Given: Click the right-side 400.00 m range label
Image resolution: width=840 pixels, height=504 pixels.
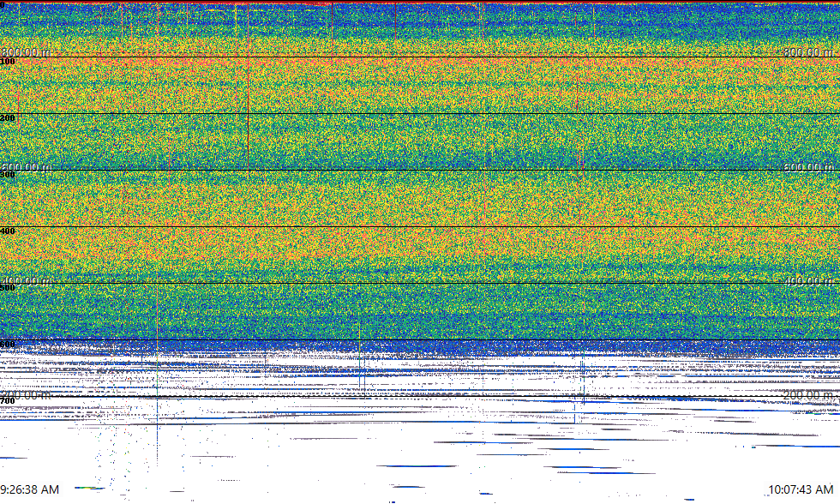Looking at the screenshot, I should (x=807, y=281).
